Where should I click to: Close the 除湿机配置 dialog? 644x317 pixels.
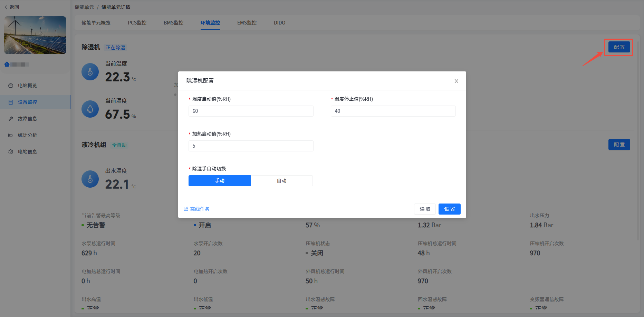(456, 81)
